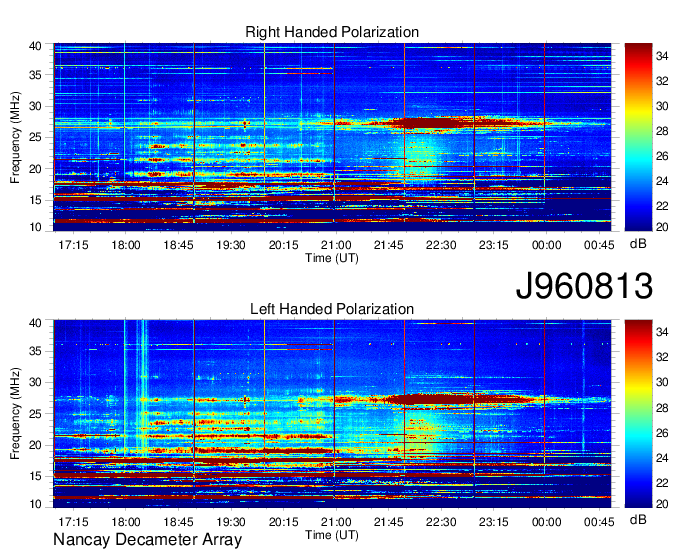Click the 28 value on Left Handed color scale
The height and width of the screenshot is (552, 680).
pyautogui.click(x=662, y=408)
